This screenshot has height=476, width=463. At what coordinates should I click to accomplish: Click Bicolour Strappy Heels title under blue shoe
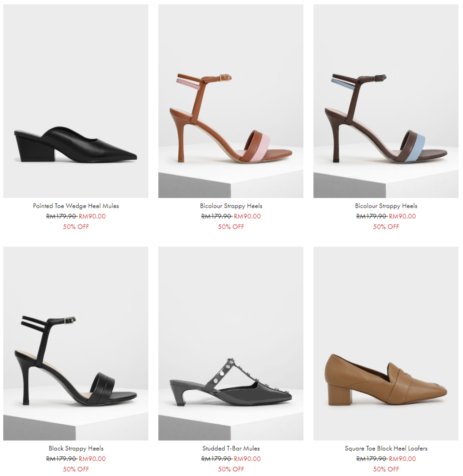[x=386, y=206]
